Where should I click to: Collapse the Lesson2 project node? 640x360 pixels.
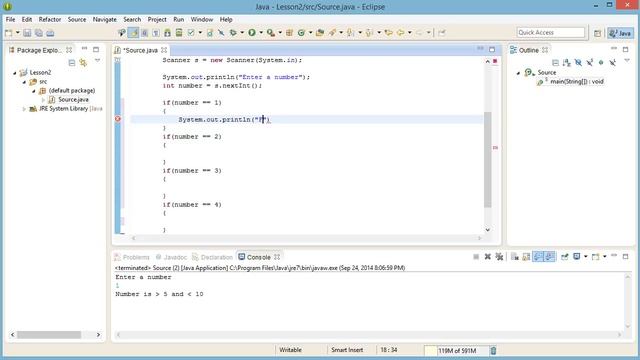click(15, 73)
